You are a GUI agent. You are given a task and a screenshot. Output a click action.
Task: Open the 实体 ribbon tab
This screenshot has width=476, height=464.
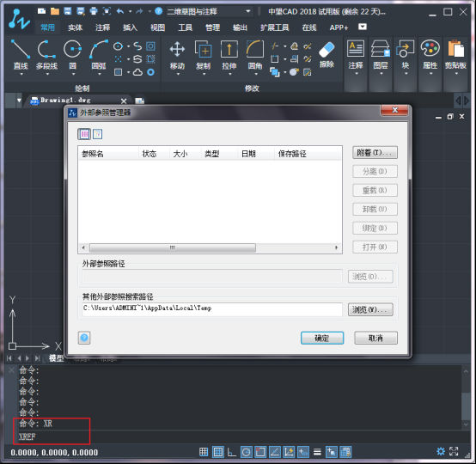click(x=75, y=27)
